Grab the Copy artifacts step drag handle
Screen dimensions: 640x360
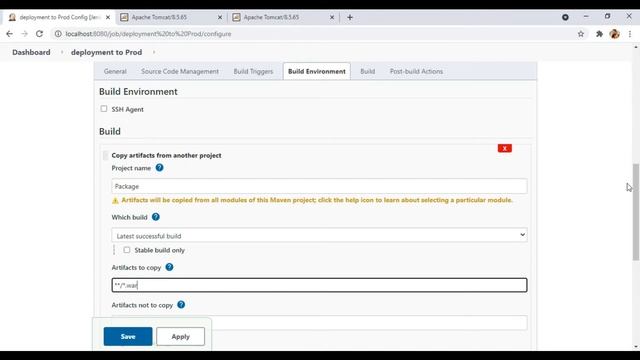(106, 156)
